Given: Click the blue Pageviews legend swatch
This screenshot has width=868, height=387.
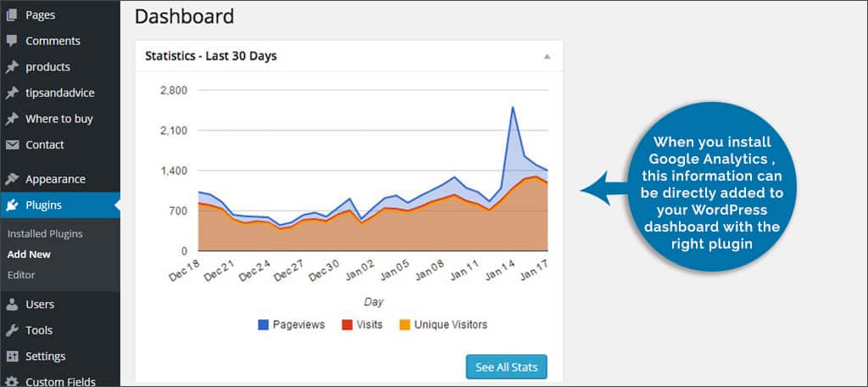Looking at the screenshot, I should 263,325.
